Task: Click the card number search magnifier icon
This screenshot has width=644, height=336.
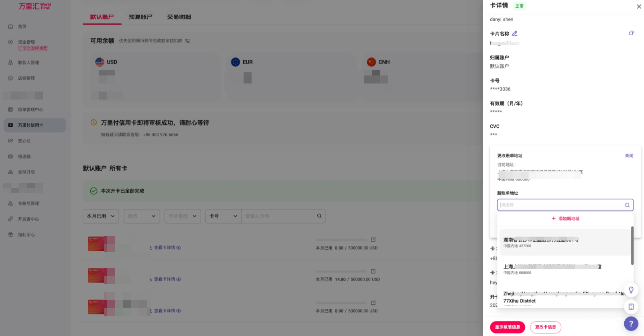Action: pyautogui.click(x=319, y=216)
